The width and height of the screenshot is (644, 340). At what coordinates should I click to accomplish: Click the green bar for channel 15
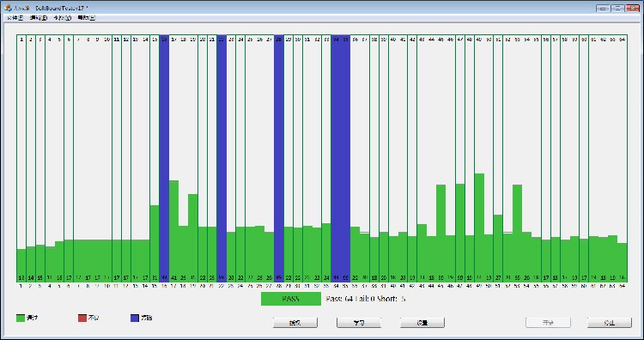pos(155,244)
